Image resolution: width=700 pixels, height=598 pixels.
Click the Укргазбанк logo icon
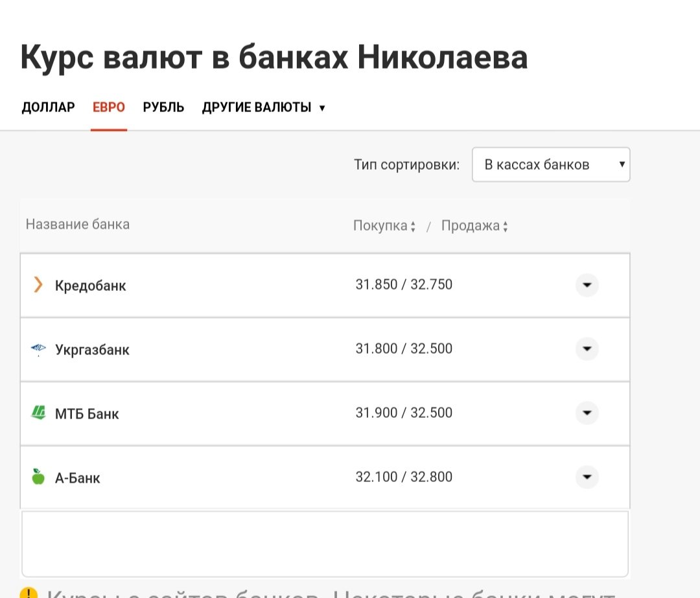tap(38, 349)
